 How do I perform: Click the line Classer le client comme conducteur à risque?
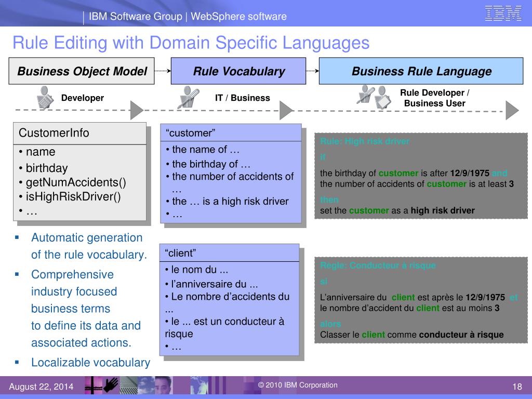(x=412, y=335)
